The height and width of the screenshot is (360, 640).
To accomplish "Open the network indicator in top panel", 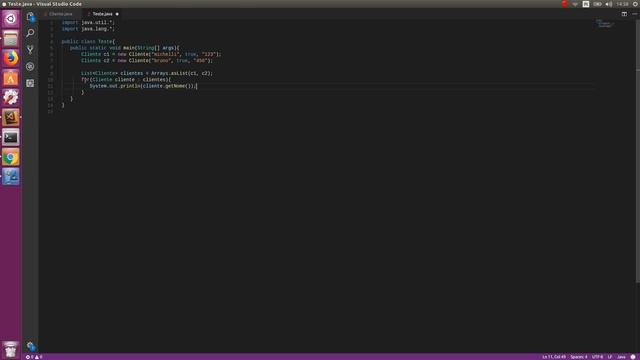I will (575, 4).
